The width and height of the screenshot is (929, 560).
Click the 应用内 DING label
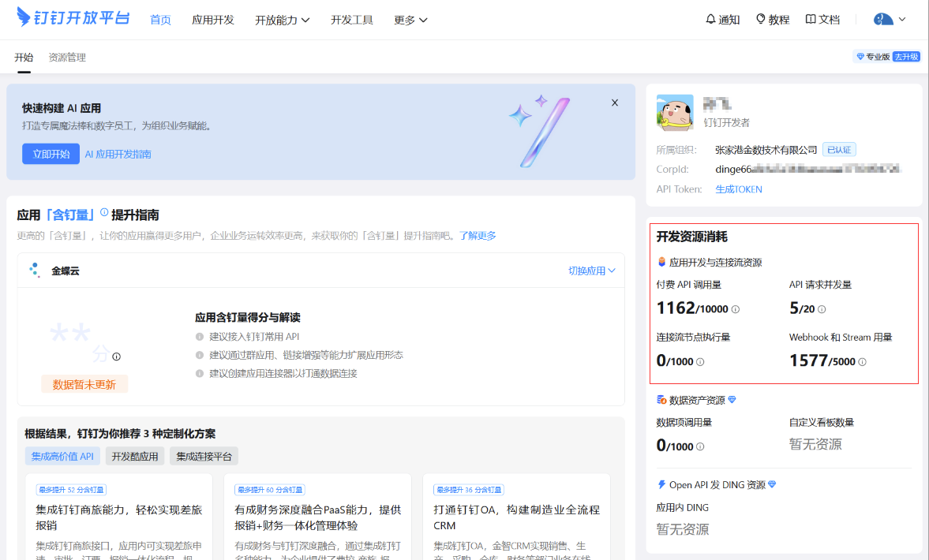pyautogui.click(x=682, y=507)
